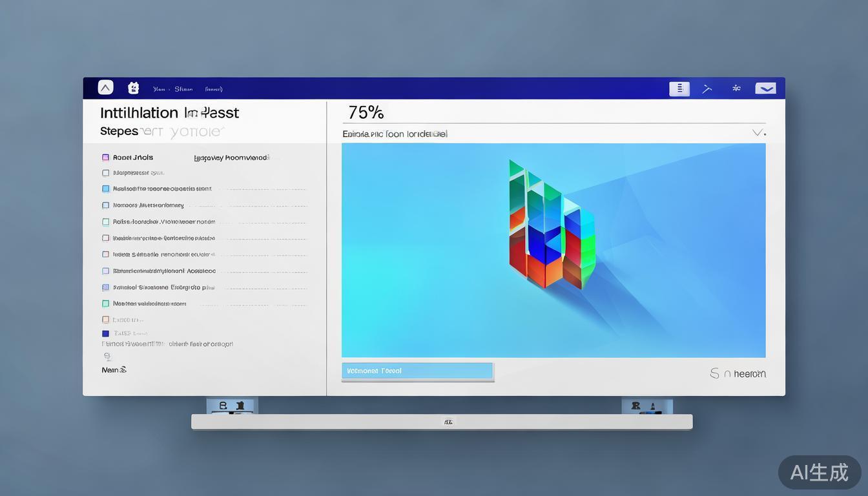Open the second header menu starting with 'S'

tap(183, 89)
